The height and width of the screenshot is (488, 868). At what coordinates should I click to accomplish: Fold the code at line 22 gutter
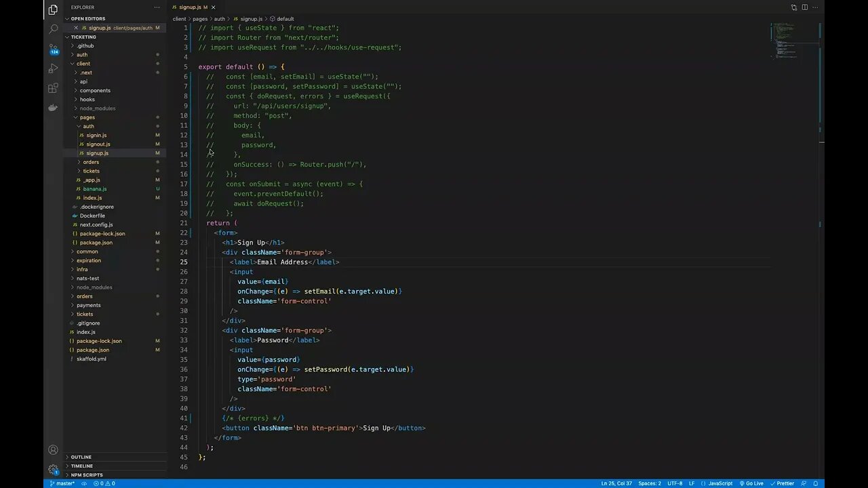coord(194,232)
